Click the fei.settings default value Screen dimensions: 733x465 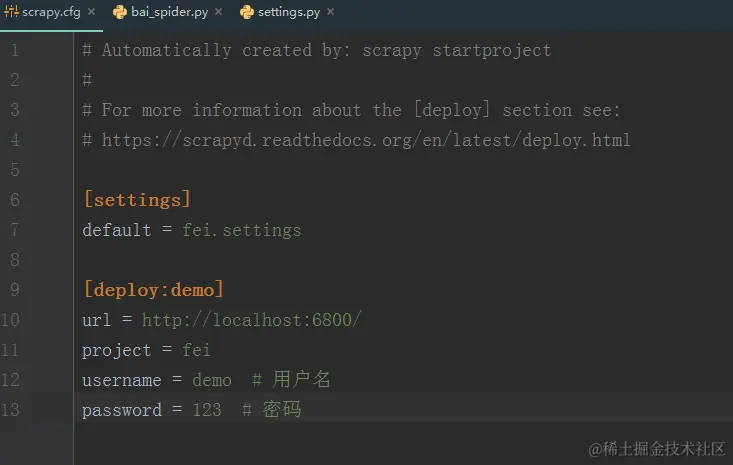coord(242,230)
